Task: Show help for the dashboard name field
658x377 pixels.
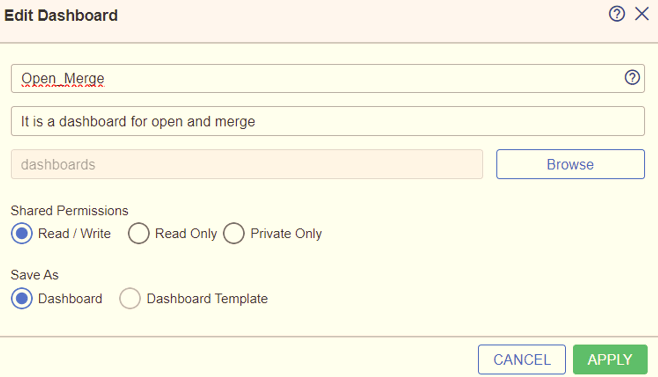Action: [x=632, y=78]
